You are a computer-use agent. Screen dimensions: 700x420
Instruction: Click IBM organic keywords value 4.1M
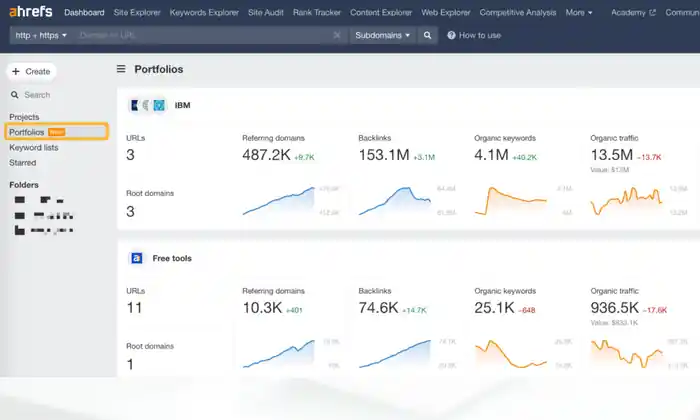[x=492, y=155]
